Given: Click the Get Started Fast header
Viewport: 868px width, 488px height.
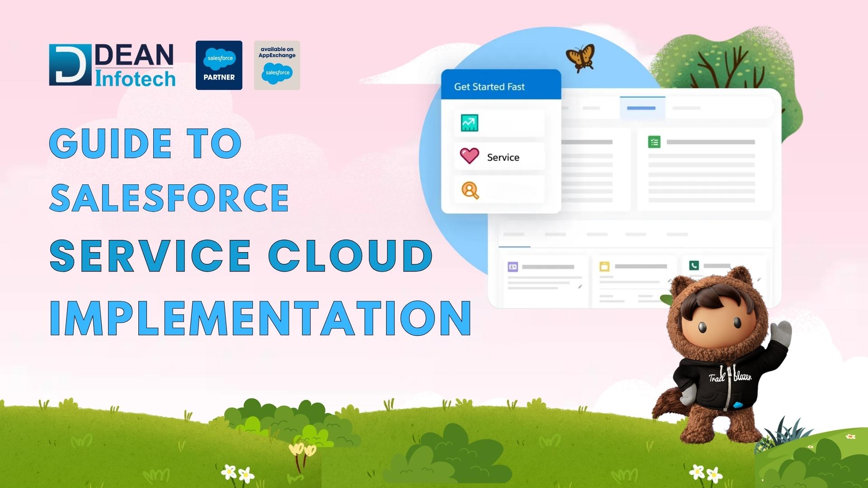Looking at the screenshot, I should coord(490,86).
